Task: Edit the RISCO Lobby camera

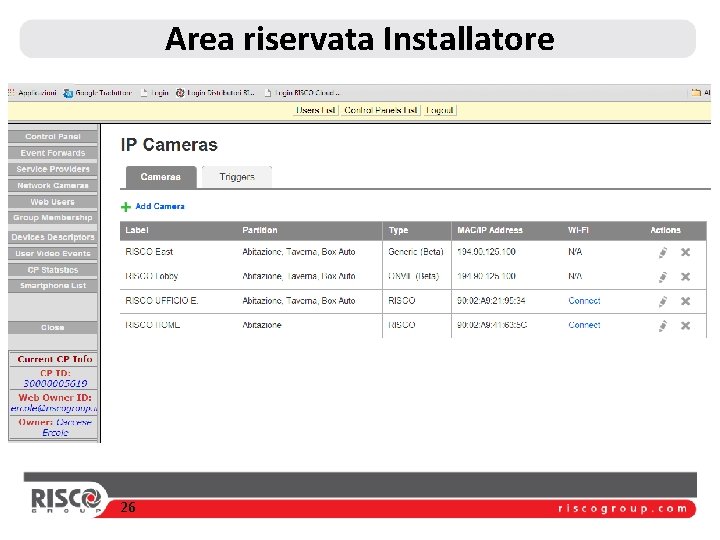Action: 662,276
